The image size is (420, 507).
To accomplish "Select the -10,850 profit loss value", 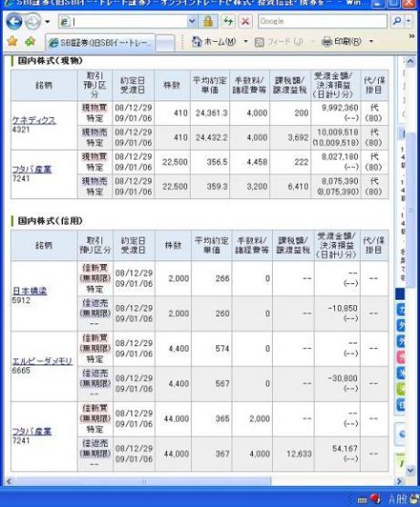I will (x=342, y=308).
